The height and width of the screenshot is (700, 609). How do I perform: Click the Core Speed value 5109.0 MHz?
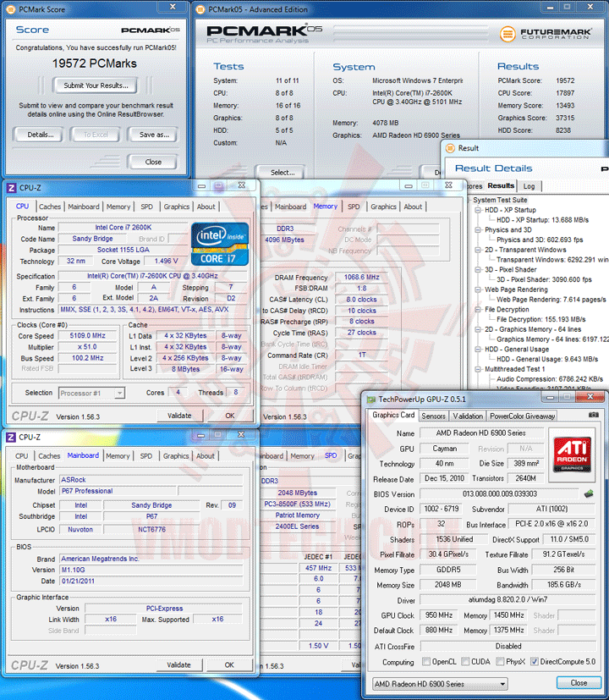pyautogui.click(x=87, y=336)
